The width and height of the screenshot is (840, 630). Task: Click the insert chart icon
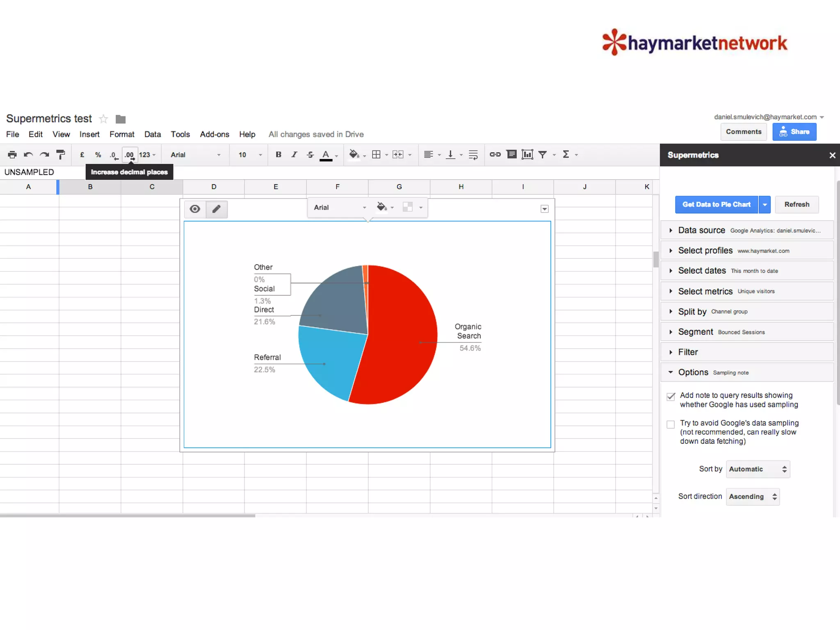527,155
